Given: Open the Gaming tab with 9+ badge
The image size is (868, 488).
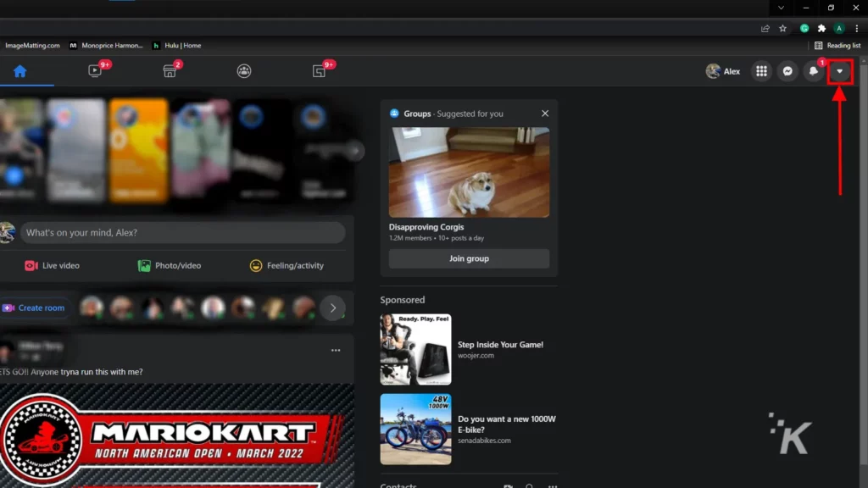Looking at the screenshot, I should (319, 71).
